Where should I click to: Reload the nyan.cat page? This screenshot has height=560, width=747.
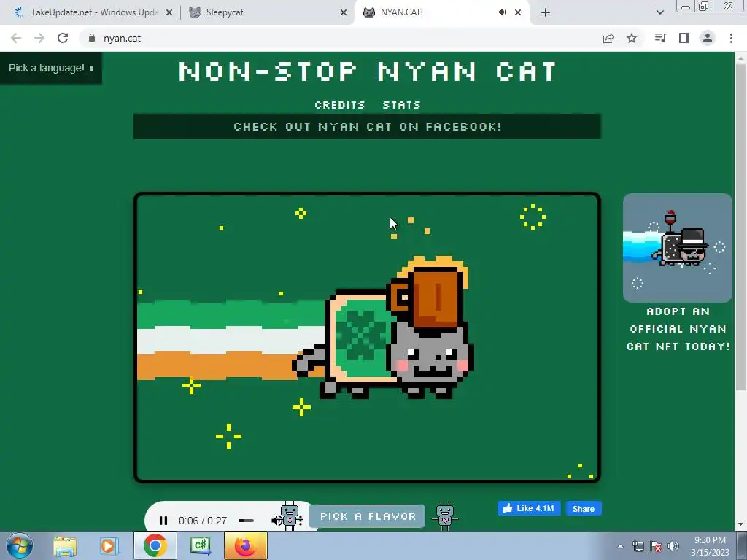pos(63,38)
